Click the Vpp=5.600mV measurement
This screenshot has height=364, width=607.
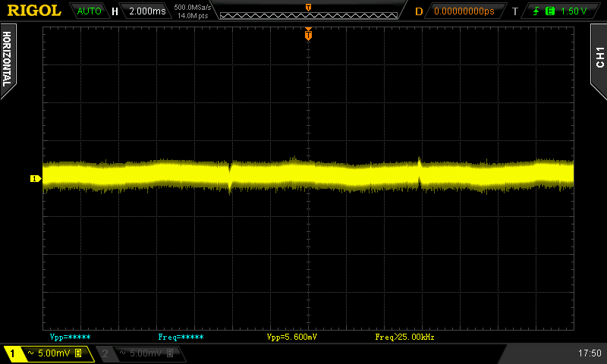point(292,337)
